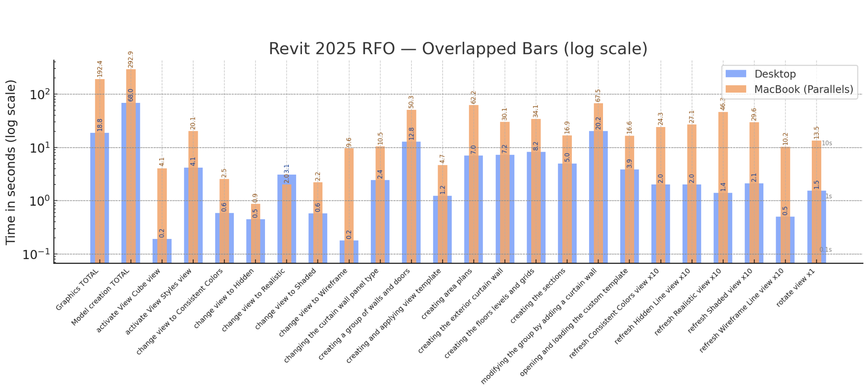Click the "creating the sections" axis label

(x=538, y=296)
